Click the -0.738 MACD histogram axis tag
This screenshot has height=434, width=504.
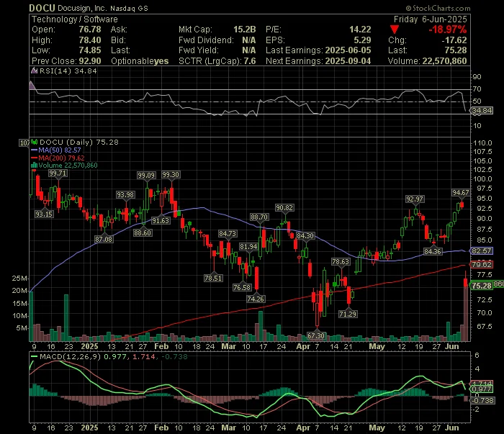click(x=482, y=401)
